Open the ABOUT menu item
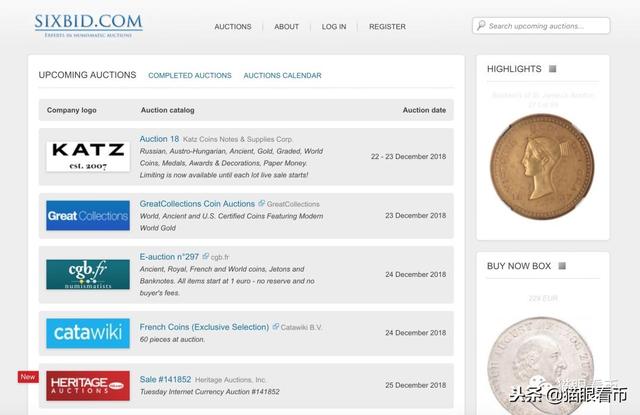640x415 pixels. 287,27
